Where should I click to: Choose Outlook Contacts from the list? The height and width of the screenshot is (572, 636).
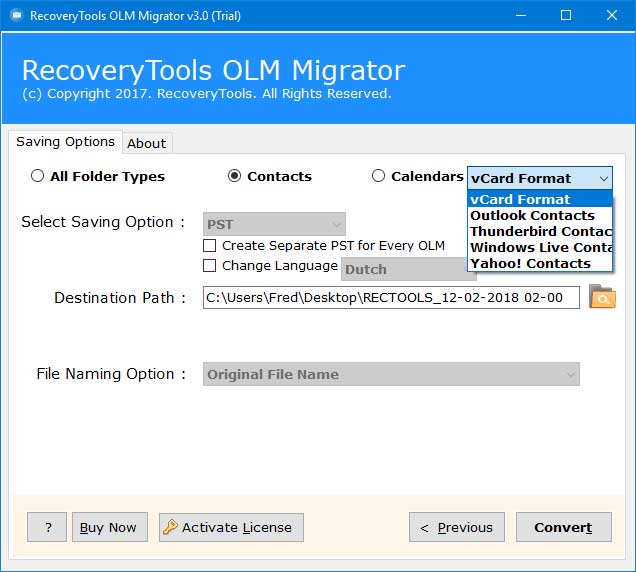(x=539, y=215)
